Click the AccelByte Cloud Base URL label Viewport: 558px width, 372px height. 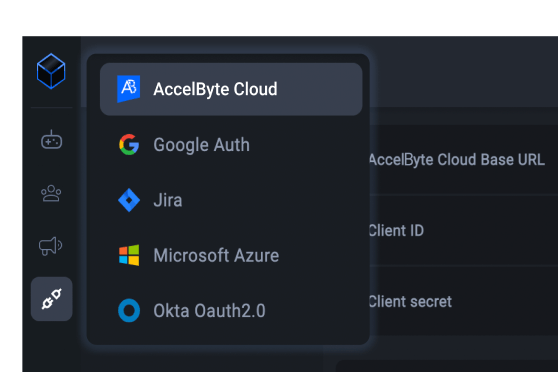[457, 160]
